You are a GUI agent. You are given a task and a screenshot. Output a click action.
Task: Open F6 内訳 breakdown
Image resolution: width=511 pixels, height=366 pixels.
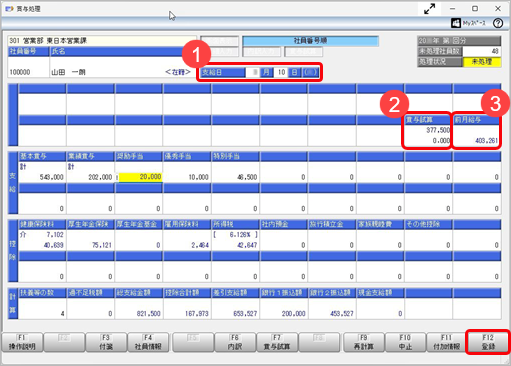pos(235,342)
